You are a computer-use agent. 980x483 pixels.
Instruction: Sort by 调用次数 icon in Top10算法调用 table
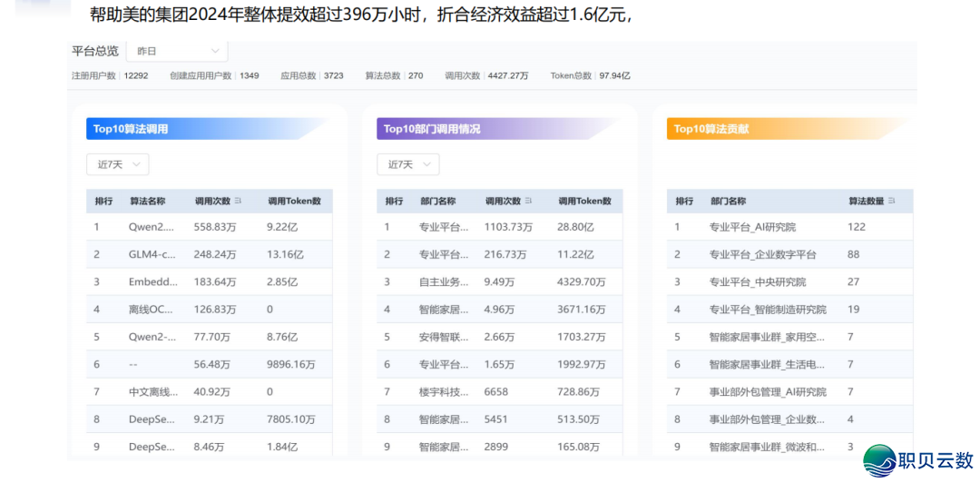(x=238, y=202)
